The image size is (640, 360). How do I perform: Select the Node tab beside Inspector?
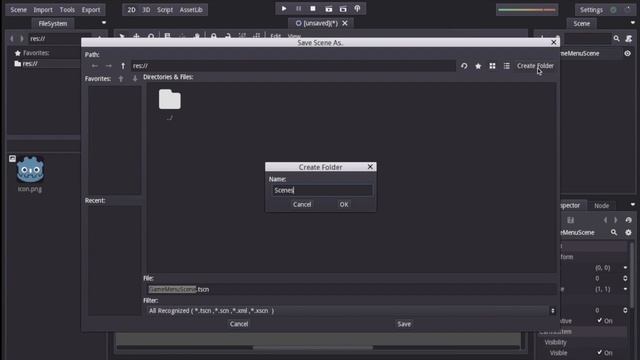[601, 205]
